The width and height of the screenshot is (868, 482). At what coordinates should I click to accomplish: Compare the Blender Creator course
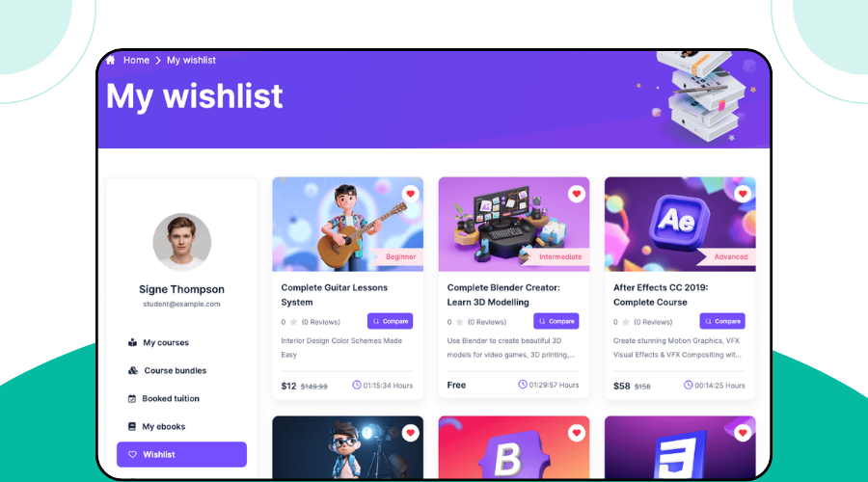click(x=556, y=321)
